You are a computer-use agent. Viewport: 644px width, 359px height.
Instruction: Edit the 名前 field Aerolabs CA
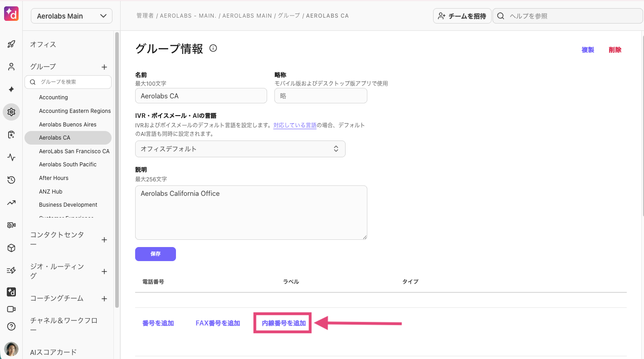coord(201,96)
